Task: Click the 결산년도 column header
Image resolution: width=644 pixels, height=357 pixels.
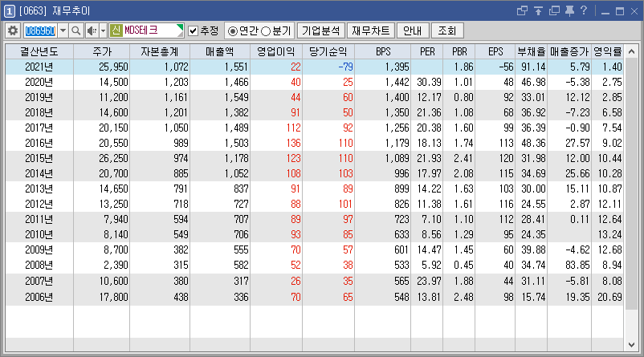Action: [x=39, y=51]
